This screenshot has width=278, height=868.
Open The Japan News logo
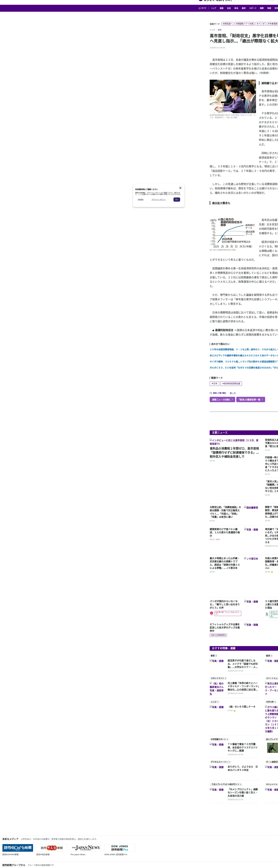[x=86, y=848]
